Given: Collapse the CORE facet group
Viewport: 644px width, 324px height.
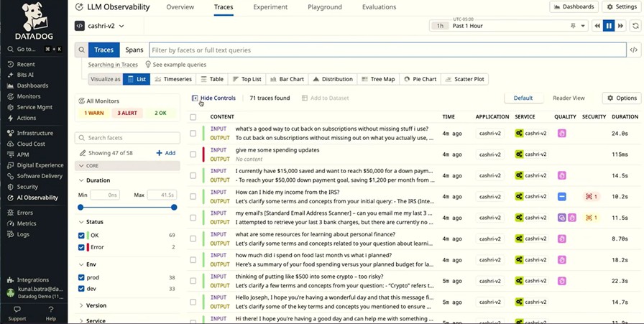Looking at the screenshot, I should 127,166.
